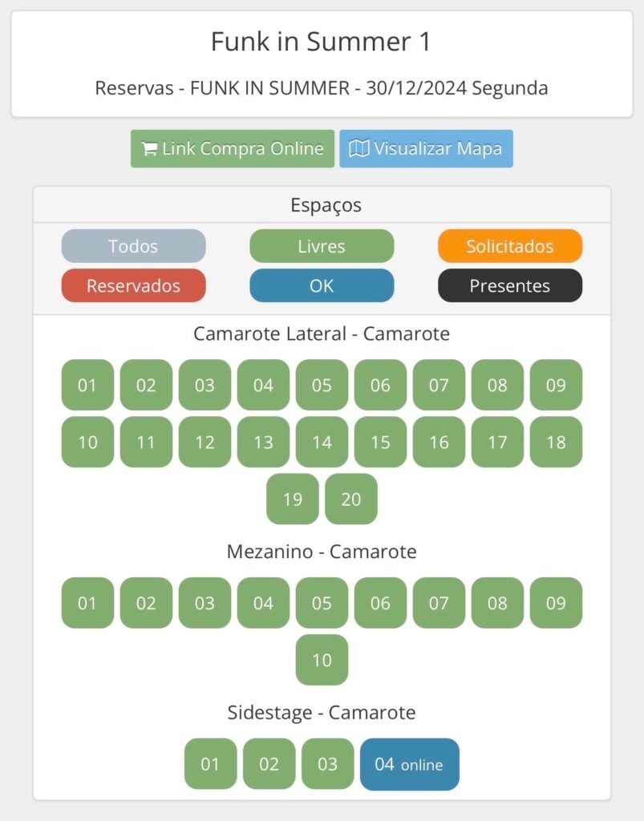Screen dimensions: 644x821
Task: Pick Camarote Lateral space 14
Action: point(322,442)
